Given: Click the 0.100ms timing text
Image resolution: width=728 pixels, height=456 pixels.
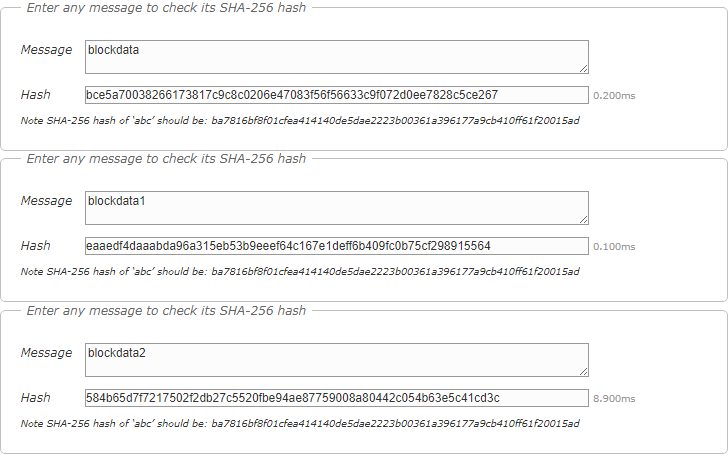Looking at the screenshot, I should tap(614, 247).
